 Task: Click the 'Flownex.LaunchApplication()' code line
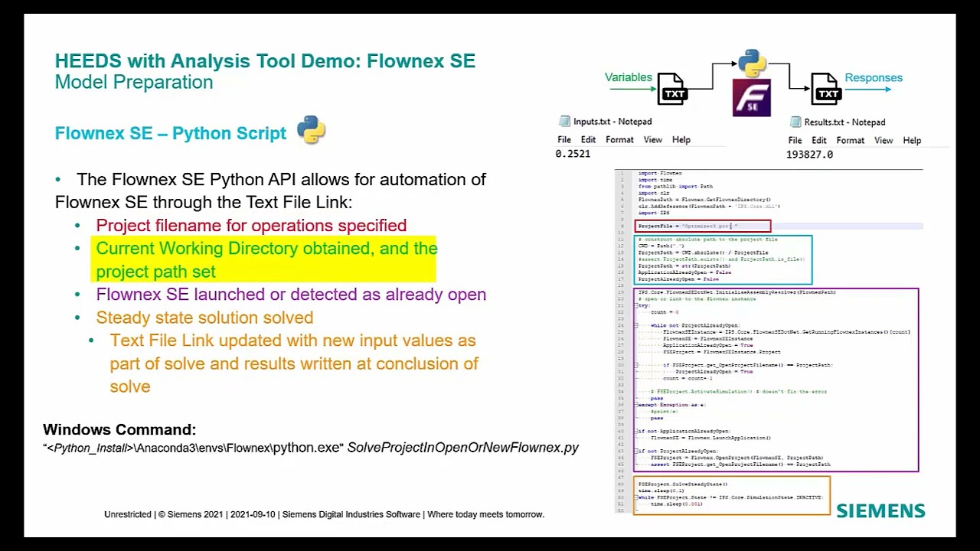(x=710, y=438)
